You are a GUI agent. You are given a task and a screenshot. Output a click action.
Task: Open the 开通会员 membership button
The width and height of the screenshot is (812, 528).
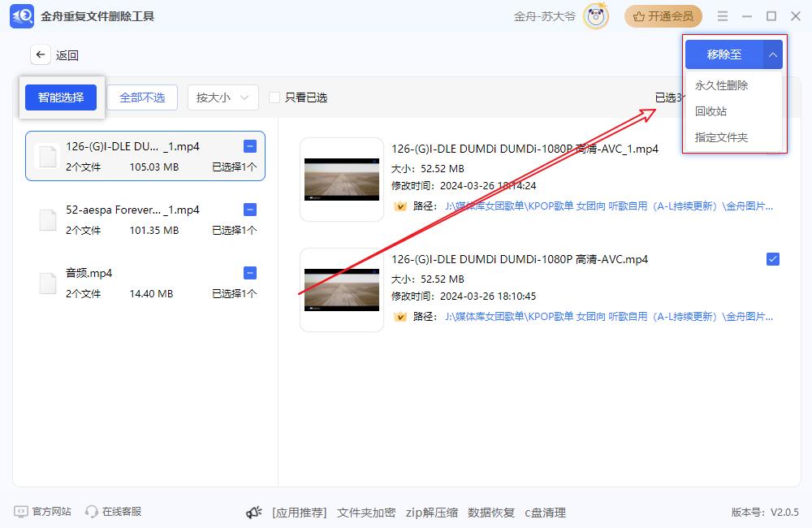pos(663,16)
